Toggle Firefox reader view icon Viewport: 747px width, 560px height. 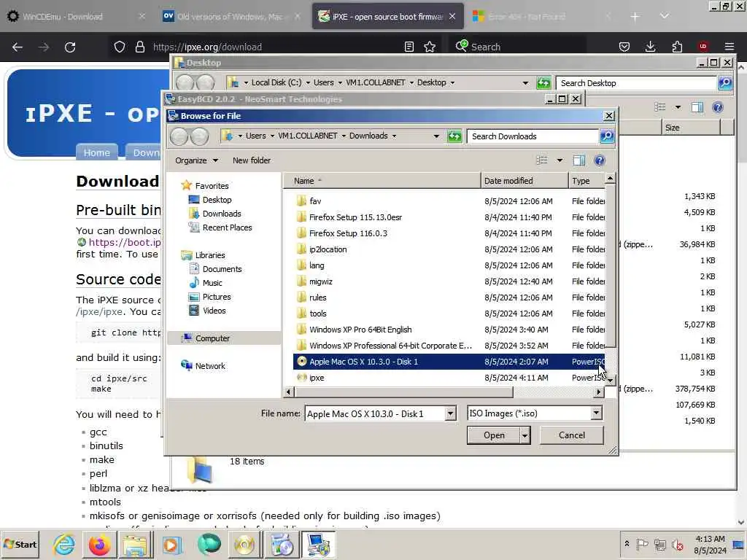pyautogui.click(x=409, y=47)
